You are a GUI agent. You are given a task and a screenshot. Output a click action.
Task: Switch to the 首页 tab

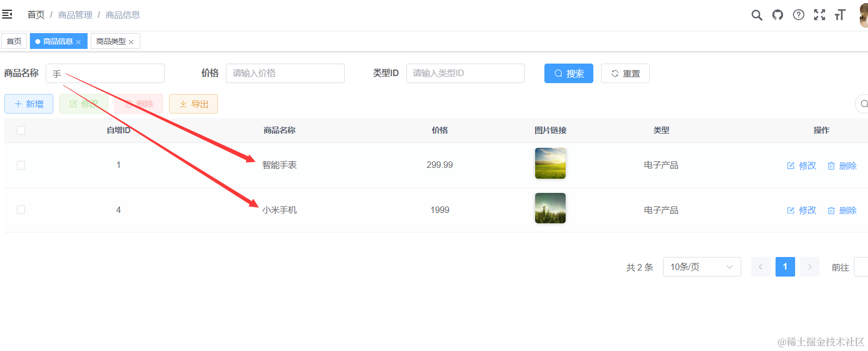click(x=14, y=41)
